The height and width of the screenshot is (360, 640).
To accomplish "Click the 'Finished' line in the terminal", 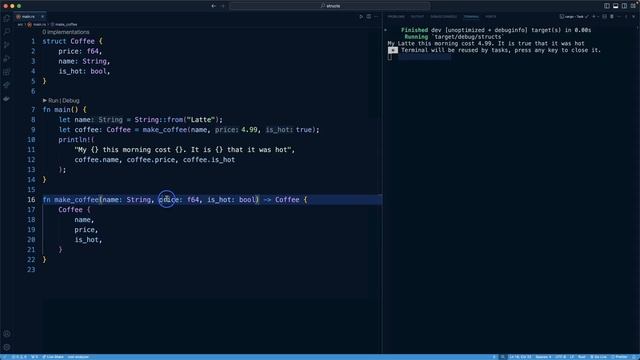I will coord(496,30).
